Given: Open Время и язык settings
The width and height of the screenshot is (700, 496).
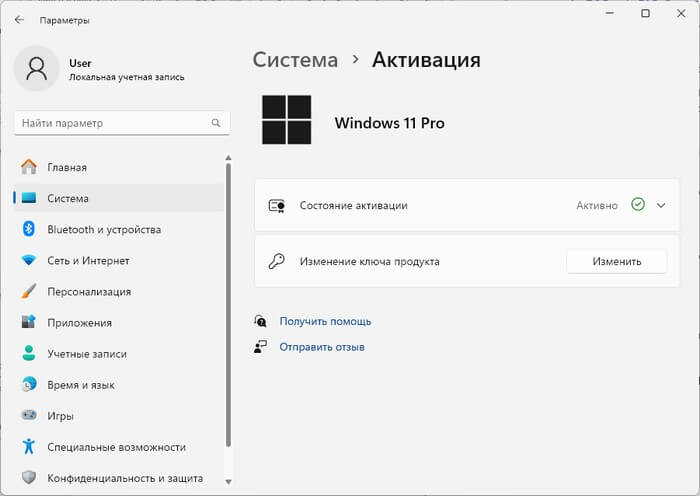Looking at the screenshot, I should (x=119, y=384).
